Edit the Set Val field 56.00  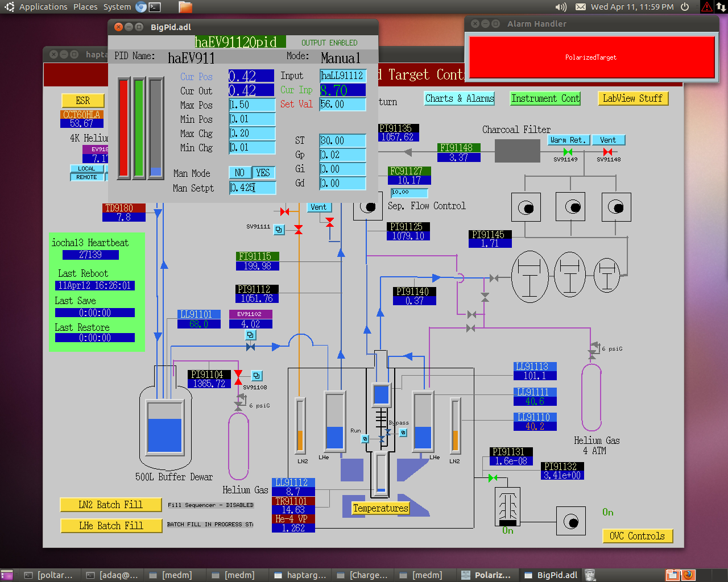pyautogui.click(x=342, y=105)
